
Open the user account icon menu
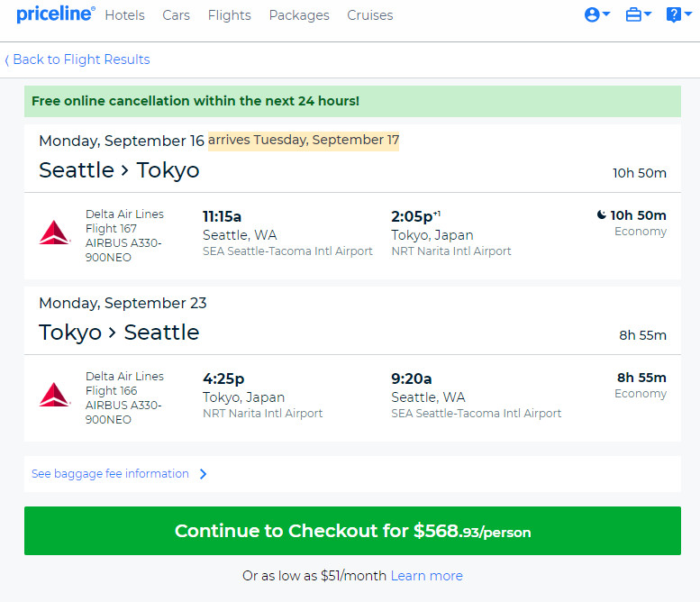click(592, 14)
